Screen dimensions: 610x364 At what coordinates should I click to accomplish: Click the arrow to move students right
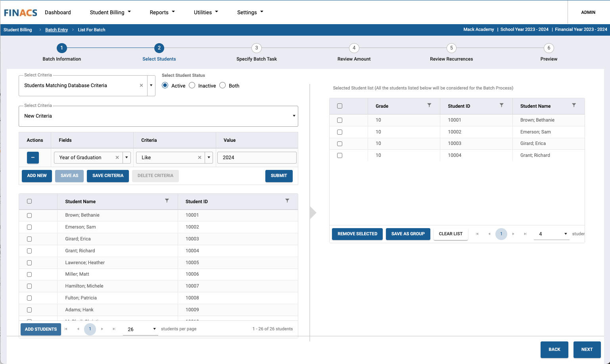[x=313, y=213]
